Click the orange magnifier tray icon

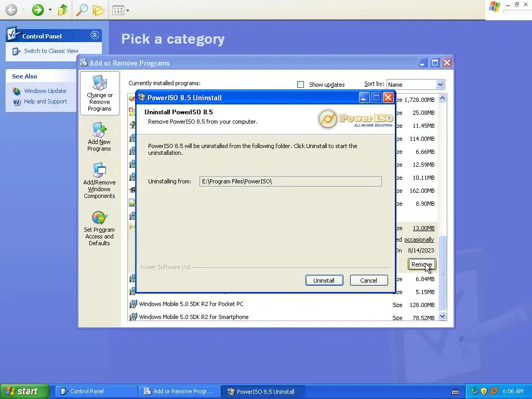click(494, 391)
